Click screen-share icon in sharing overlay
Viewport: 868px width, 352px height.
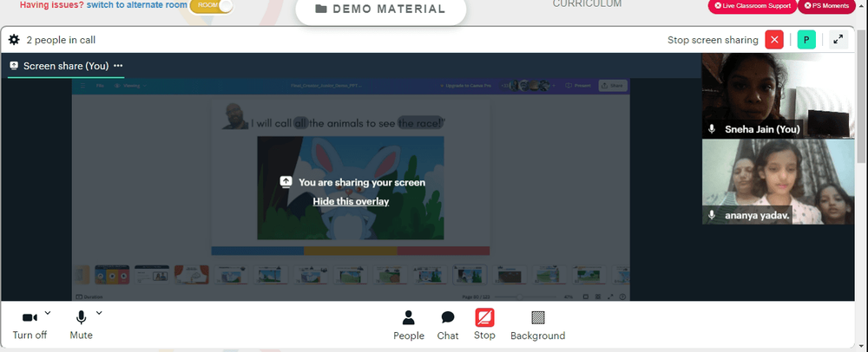286,182
